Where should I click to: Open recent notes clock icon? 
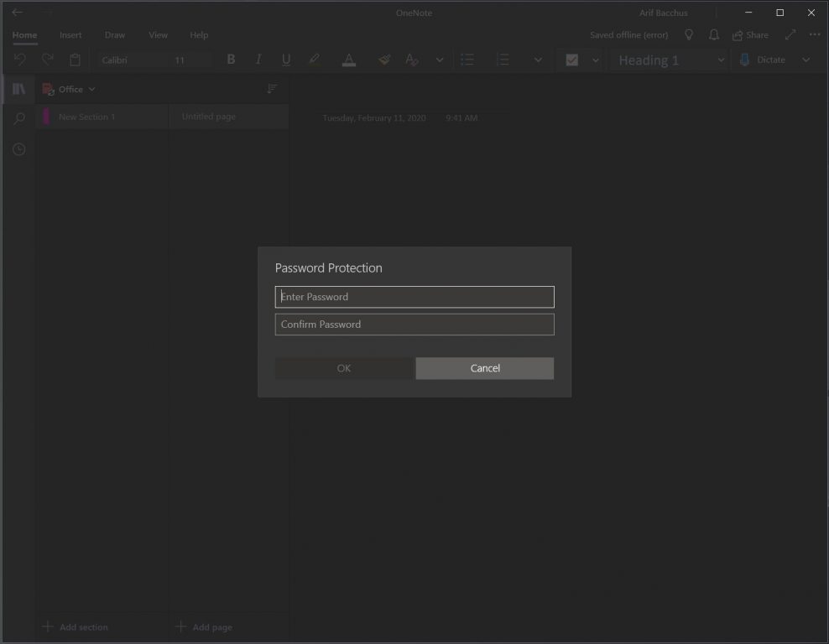tap(19, 149)
